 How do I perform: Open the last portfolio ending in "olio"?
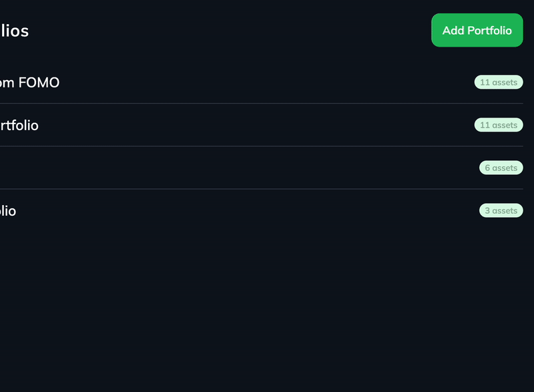(x=8, y=211)
